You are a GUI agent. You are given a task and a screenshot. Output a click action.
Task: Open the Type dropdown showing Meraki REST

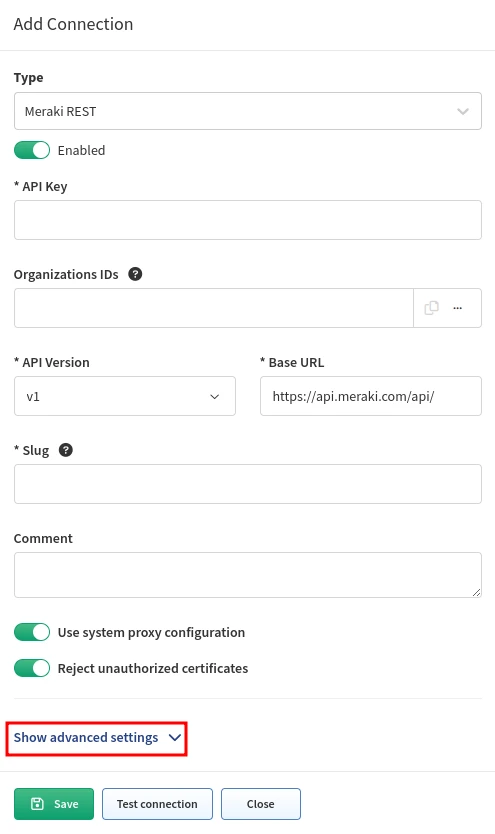(248, 111)
